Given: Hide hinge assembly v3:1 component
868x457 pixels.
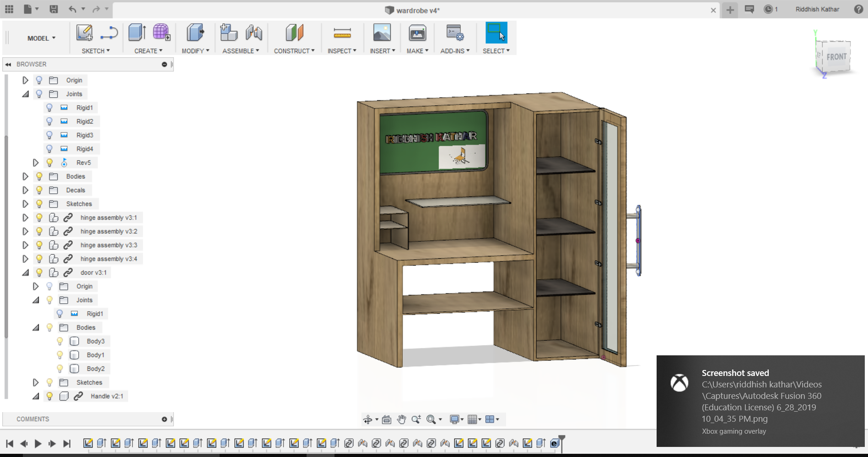Looking at the screenshot, I should click(39, 218).
